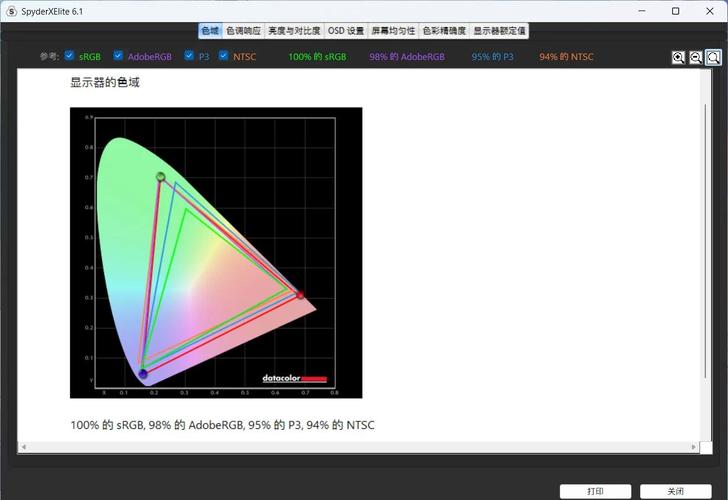Click the AdobeRGB reference label
Viewport: 728px width, 500px height.
click(x=150, y=57)
